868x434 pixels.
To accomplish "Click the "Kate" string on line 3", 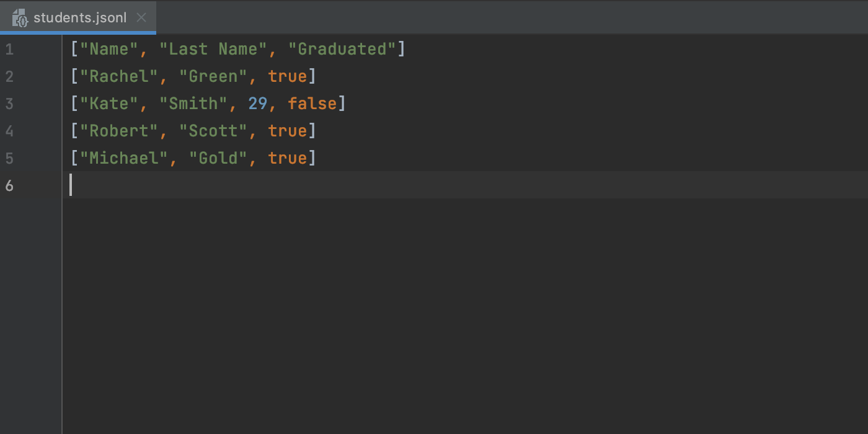I will [x=109, y=104].
